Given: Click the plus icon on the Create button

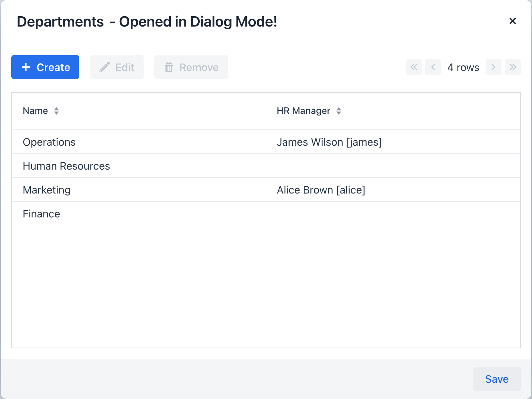Looking at the screenshot, I should pyautogui.click(x=26, y=67).
